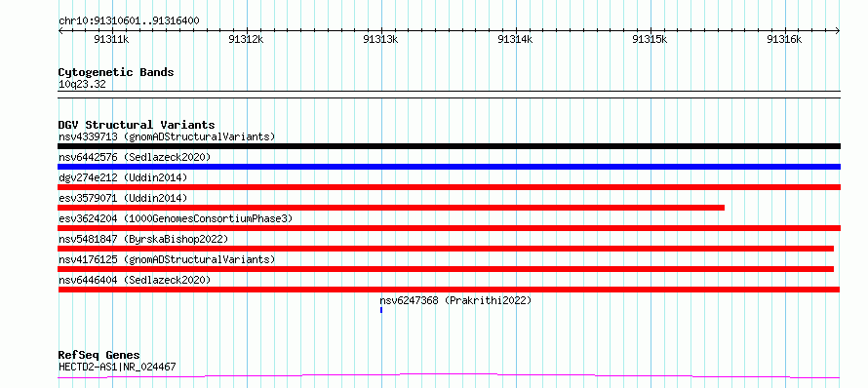Open variant nsv6446404 (Sedlazeck2020) label

pos(135,280)
